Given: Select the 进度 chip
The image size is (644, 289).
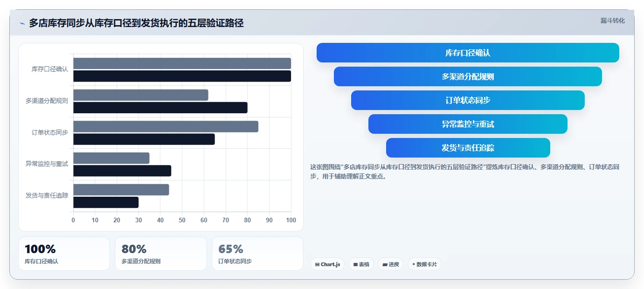Looking at the screenshot, I should click(x=391, y=264).
